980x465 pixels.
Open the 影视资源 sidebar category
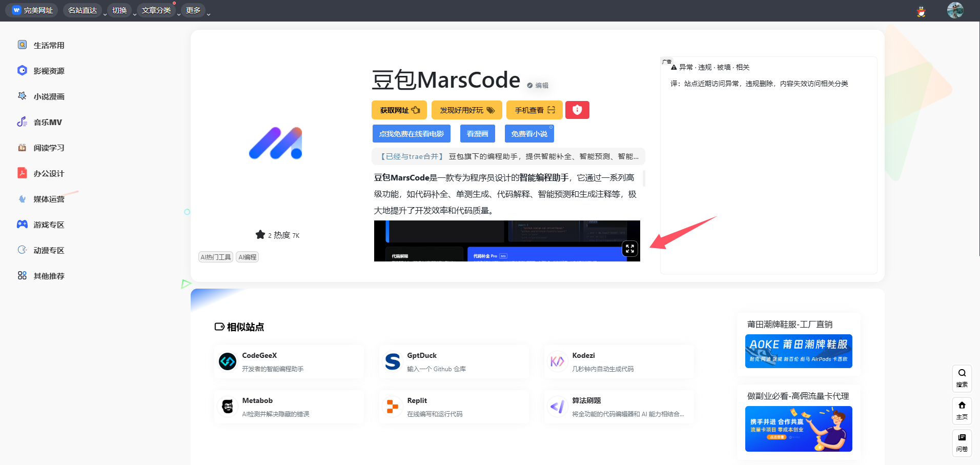[41, 71]
